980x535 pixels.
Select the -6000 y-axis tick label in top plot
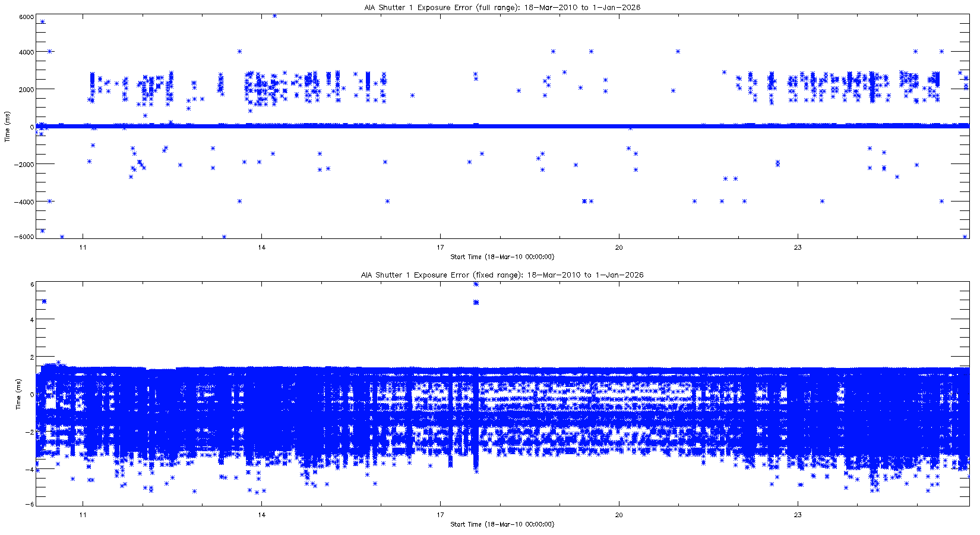click(24, 237)
